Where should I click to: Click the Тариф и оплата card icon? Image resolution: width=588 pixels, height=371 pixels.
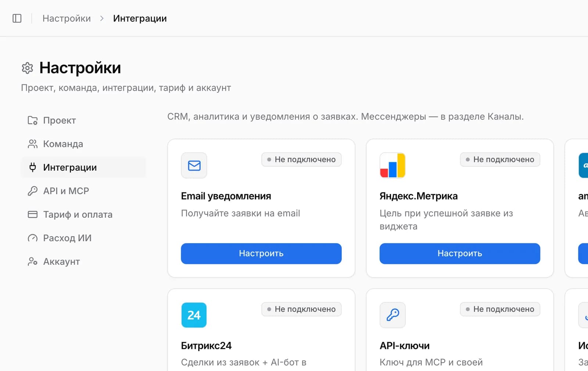tap(33, 214)
